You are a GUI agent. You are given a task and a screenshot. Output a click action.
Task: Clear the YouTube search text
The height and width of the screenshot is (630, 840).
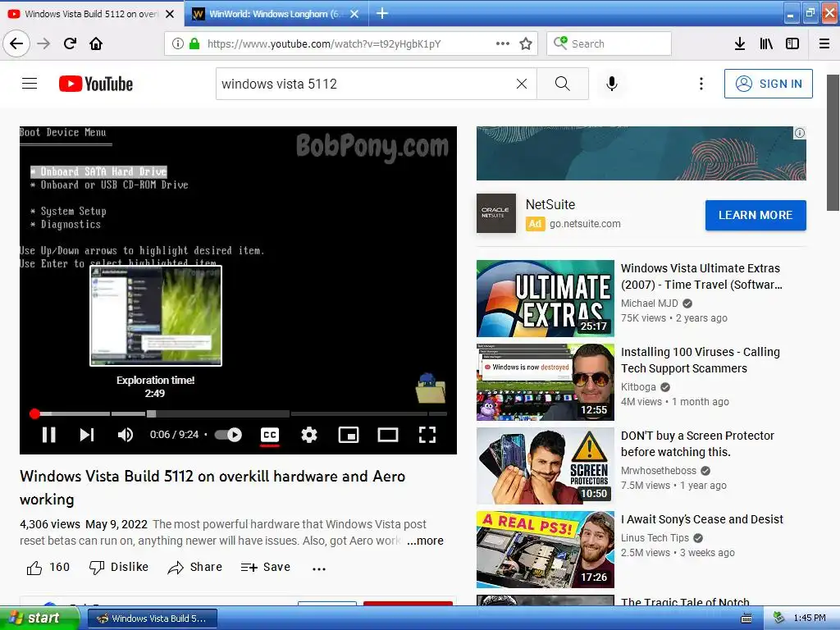tap(521, 84)
